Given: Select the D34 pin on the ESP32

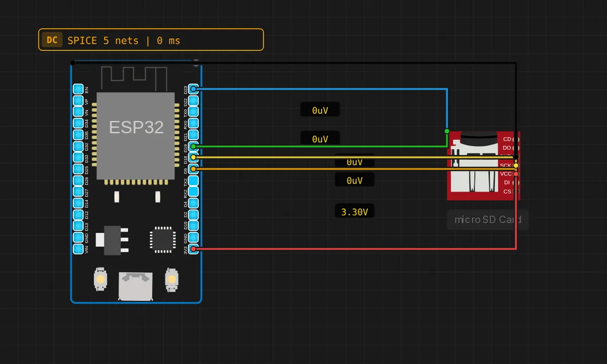Looking at the screenshot, I should pos(78,123).
